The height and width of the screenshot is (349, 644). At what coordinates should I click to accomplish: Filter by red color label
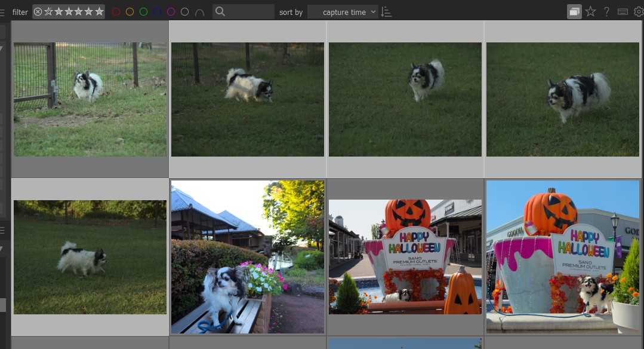tap(116, 12)
